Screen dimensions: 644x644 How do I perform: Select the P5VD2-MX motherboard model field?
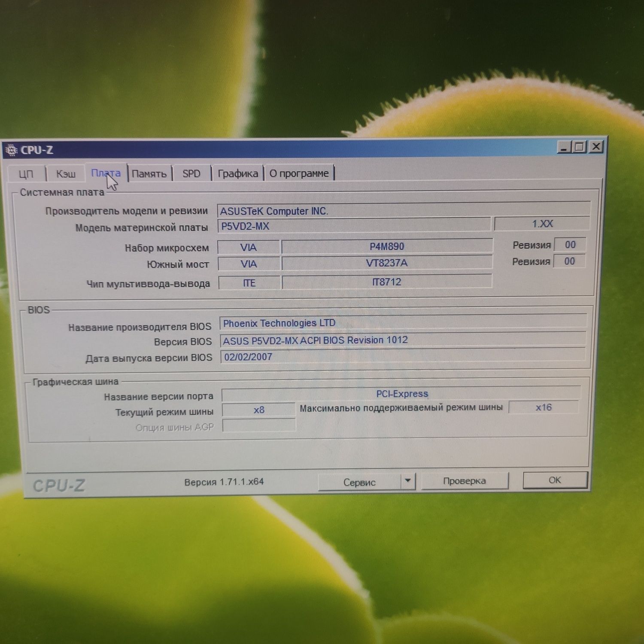click(354, 225)
